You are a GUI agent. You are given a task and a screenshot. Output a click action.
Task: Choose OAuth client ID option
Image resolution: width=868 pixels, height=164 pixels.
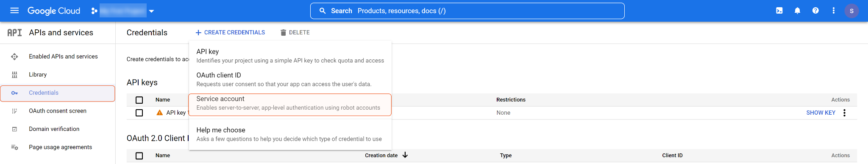[x=290, y=79]
